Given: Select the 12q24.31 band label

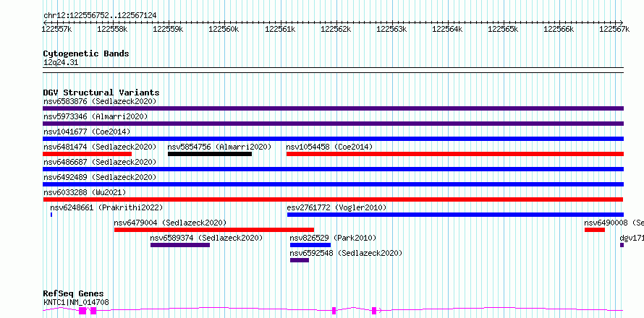Looking at the screenshot, I should pyautogui.click(x=61, y=63).
